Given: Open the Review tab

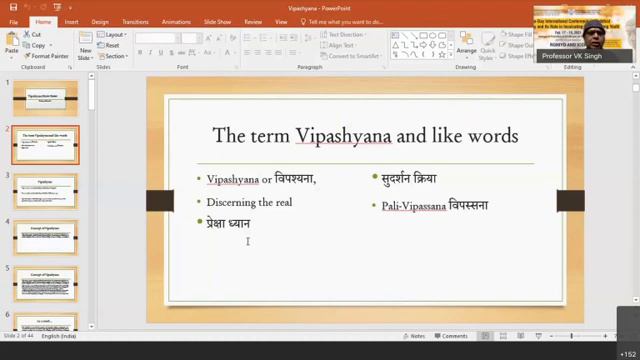Looking at the screenshot, I should (x=253, y=22).
